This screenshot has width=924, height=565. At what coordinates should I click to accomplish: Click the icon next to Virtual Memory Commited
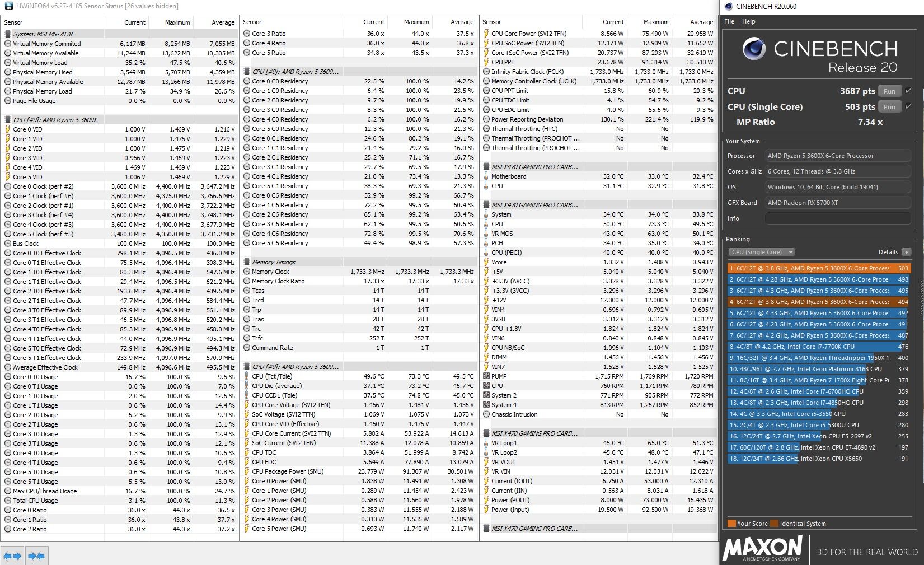[8, 44]
